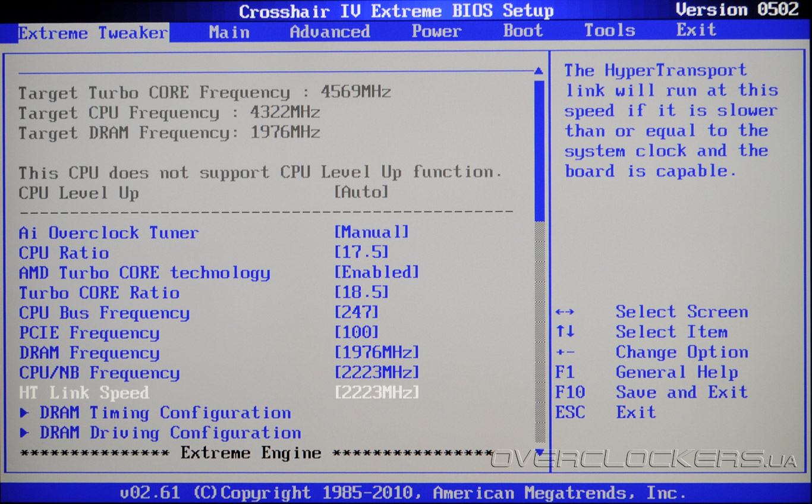Select the "PCIE Frequency" label
This screenshot has width=812, height=504.
89,333
